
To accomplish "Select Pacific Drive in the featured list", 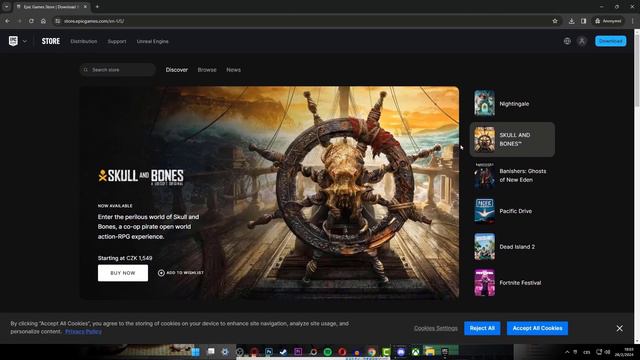I will coord(512,211).
